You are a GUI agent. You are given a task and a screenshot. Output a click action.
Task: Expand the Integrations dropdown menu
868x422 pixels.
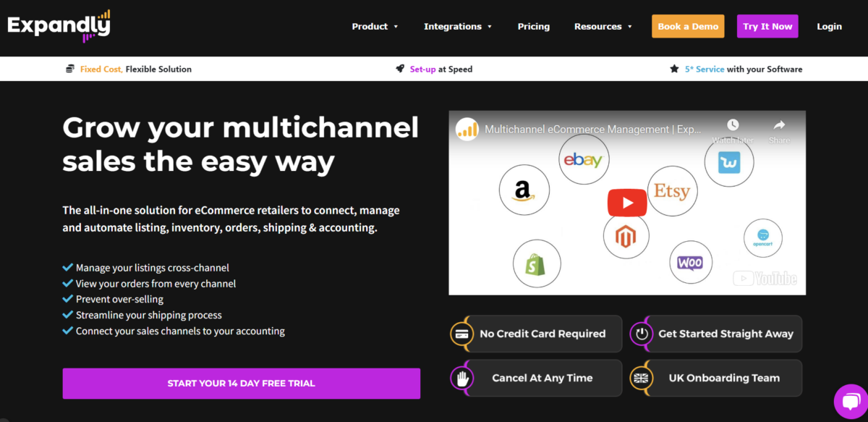pyautogui.click(x=458, y=27)
